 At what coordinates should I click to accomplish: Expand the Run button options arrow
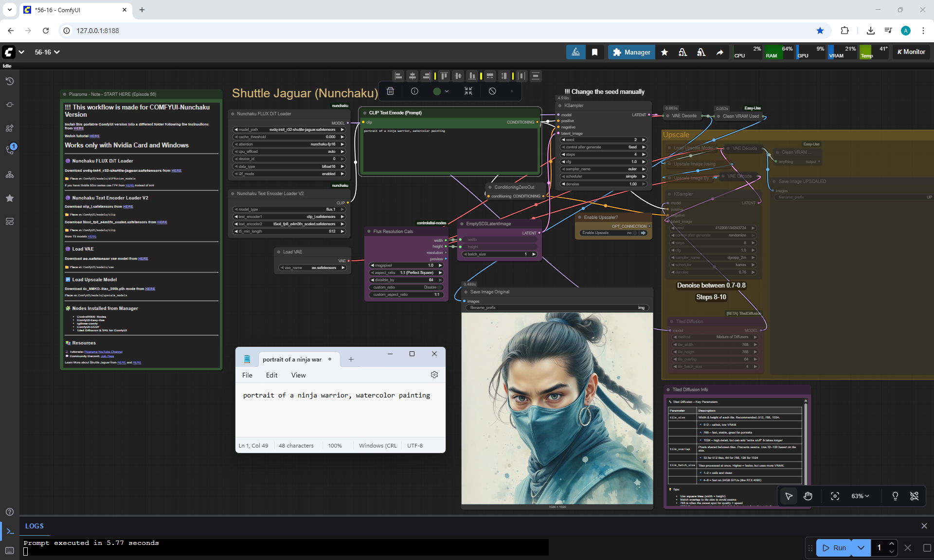pyautogui.click(x=861, y=547)
